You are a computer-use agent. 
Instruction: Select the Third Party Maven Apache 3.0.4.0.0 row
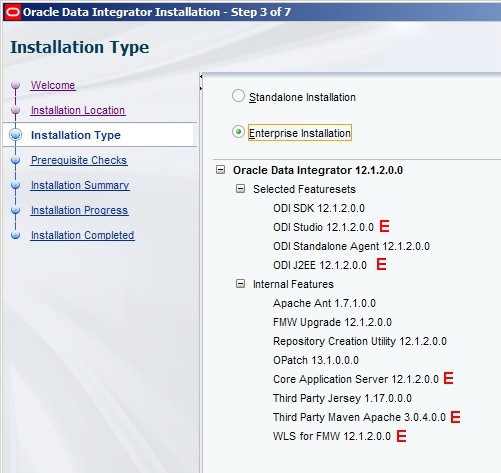tap(359, 417)
